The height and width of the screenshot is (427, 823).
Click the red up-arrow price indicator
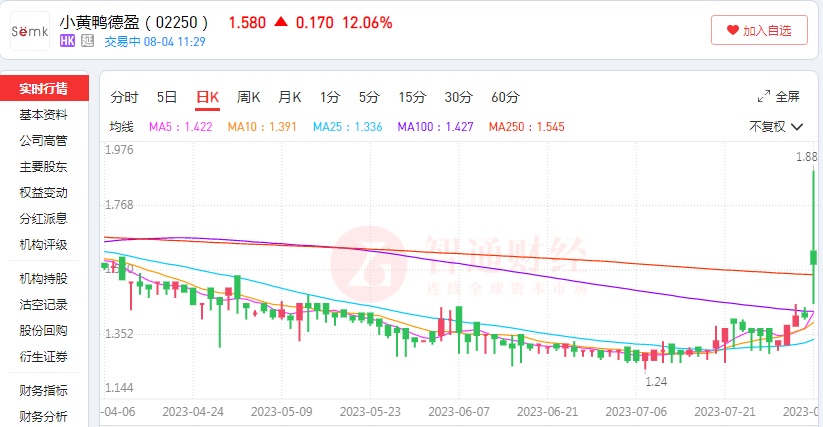click(x=281, y=22)
